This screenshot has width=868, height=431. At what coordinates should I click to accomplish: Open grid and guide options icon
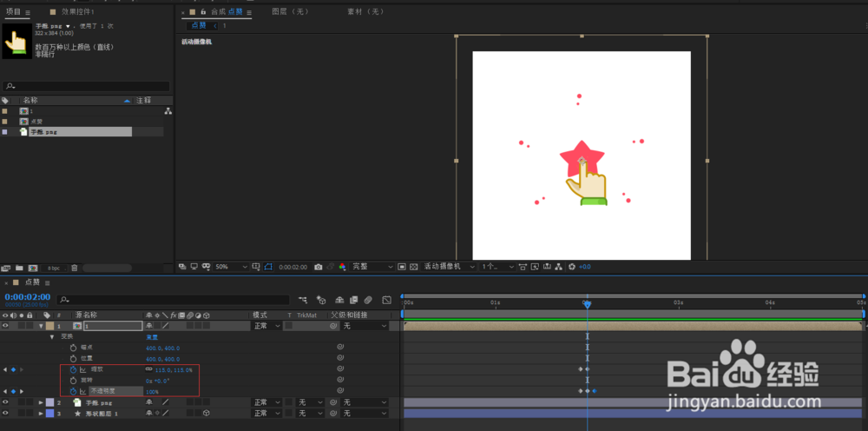(x=256, y=267)
